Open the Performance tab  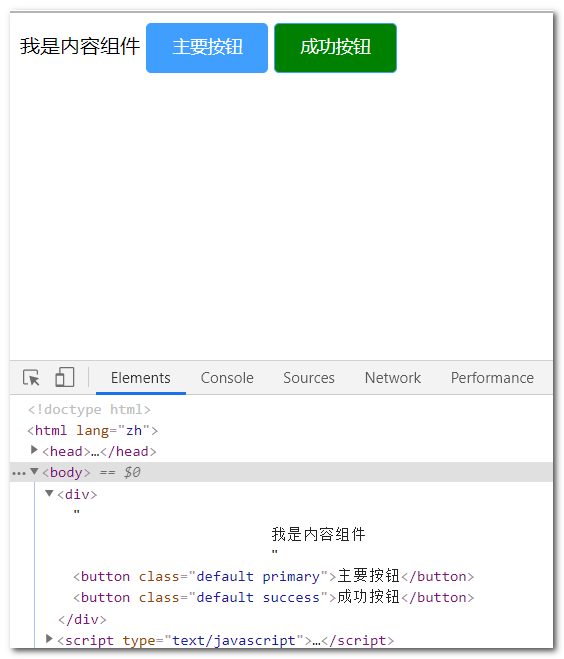click(492, 378)
